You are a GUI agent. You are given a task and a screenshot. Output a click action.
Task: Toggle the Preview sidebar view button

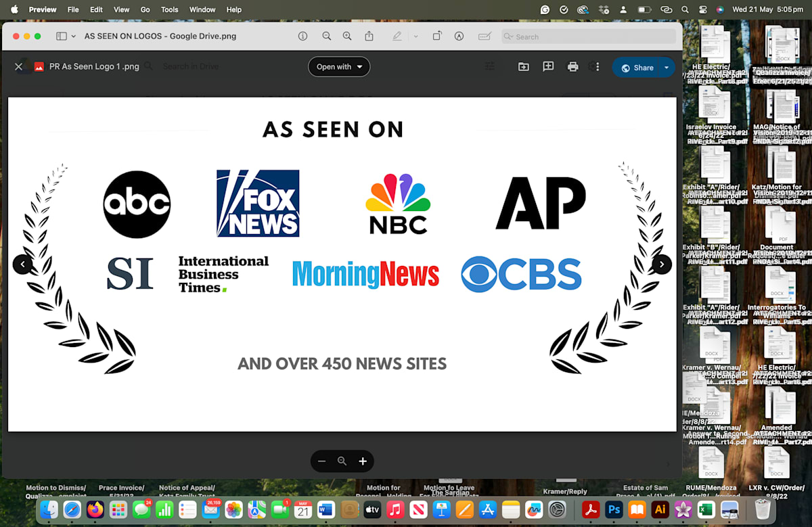click(x=62, y=36)
